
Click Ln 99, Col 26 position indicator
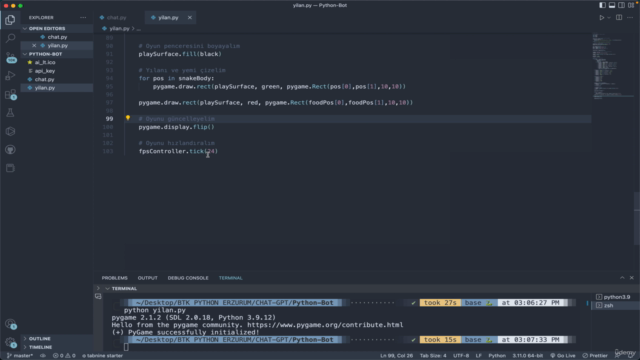click(396, 356)
